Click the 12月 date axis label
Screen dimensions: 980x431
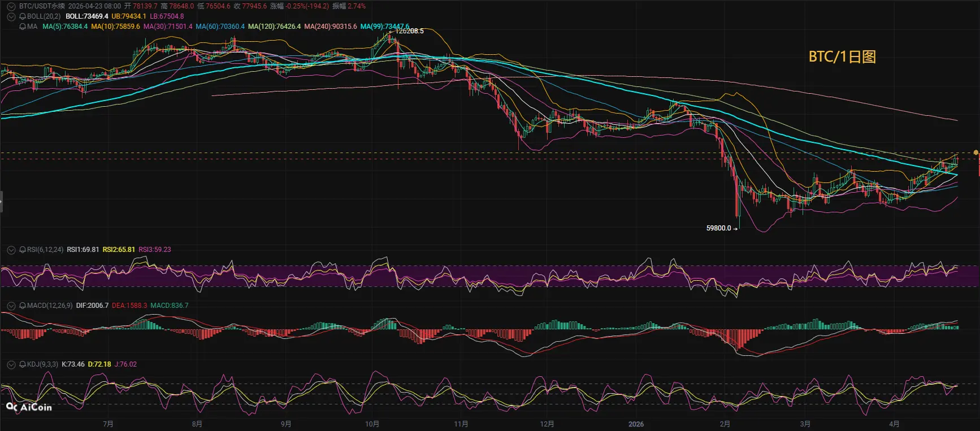(x=547, y=424)
